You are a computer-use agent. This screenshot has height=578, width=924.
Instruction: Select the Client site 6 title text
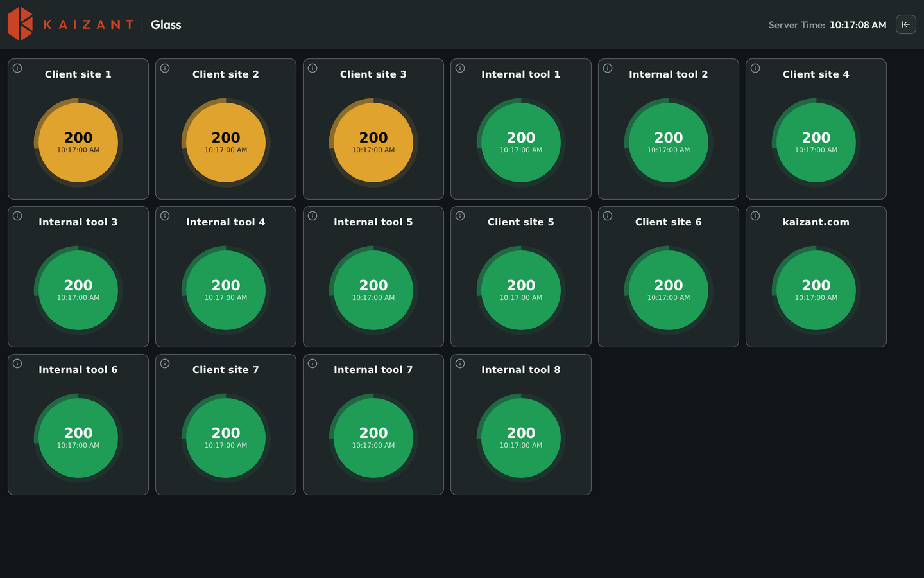(x=669, y=222)
